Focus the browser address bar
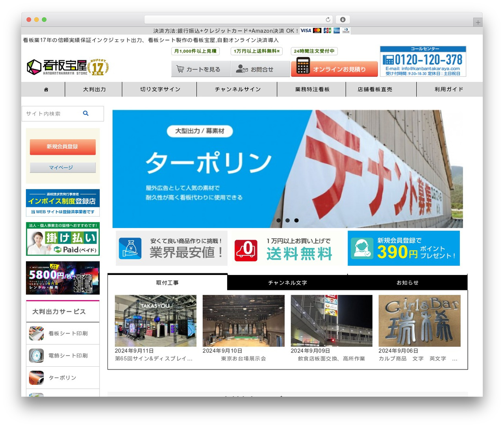This screenshot has height=427, width=504. pyautogui.click(x=239, y=20)
